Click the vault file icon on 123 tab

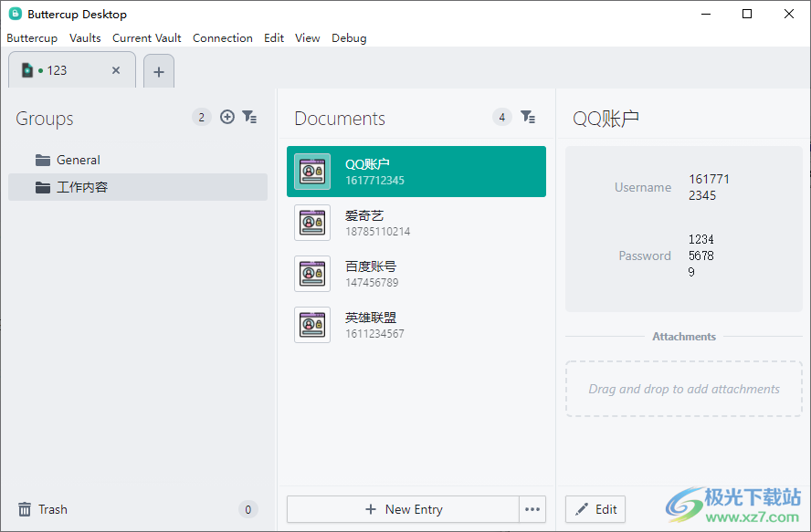(26, 70)
